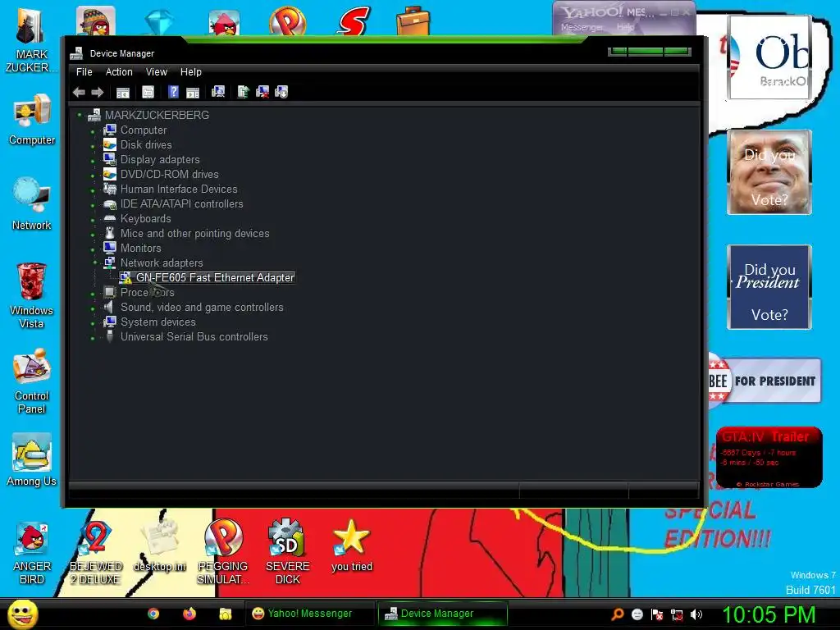Click the 10:05 PM taskbar clock
The image size is (840, 630).
[769, 614]
